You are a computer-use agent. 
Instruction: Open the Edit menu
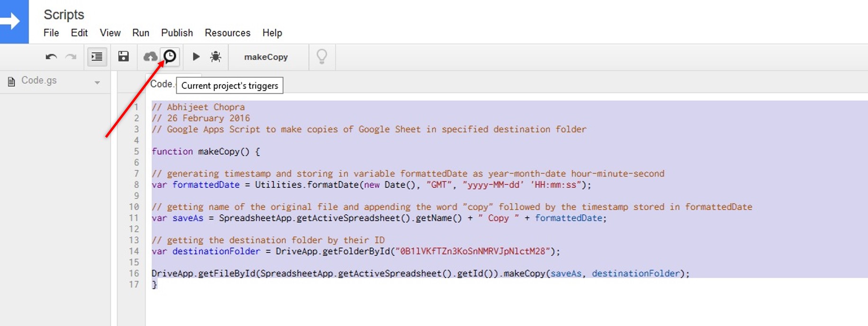79,33
